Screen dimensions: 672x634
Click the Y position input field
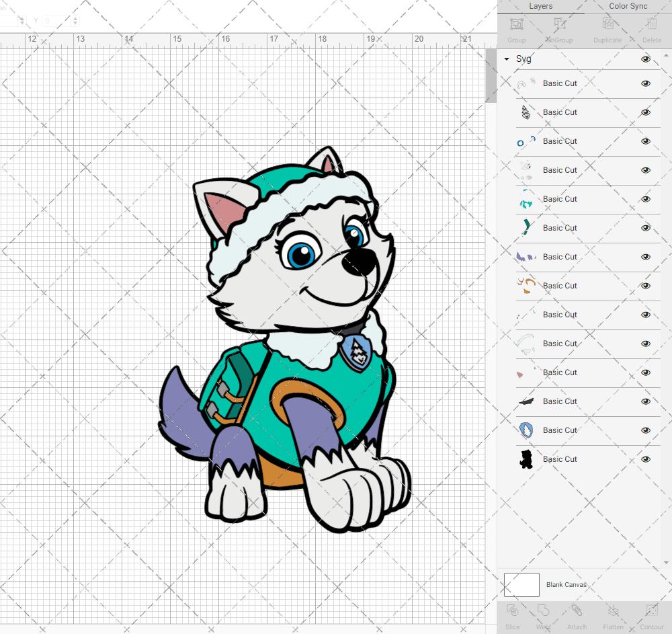[57, 21]
